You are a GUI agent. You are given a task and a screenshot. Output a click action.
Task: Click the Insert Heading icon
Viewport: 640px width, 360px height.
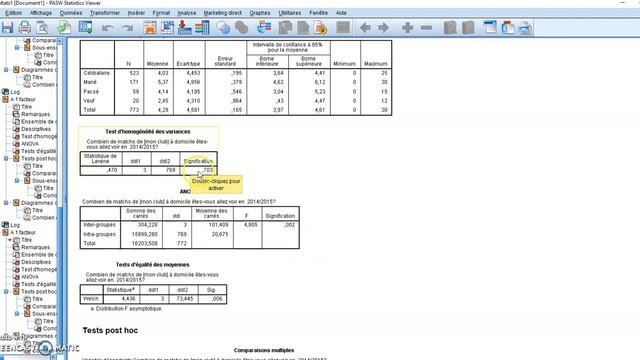pos(490,28)
